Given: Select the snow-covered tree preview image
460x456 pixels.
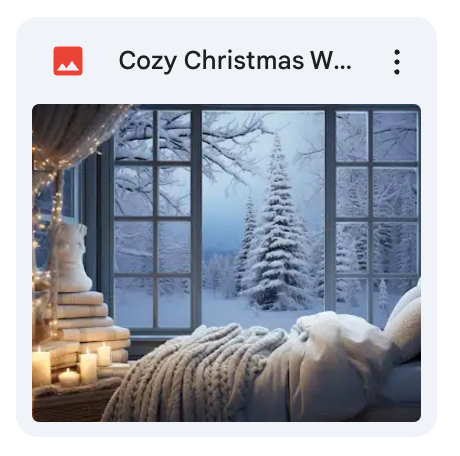Looking at the screenshot, I should [x=226, y=263].
